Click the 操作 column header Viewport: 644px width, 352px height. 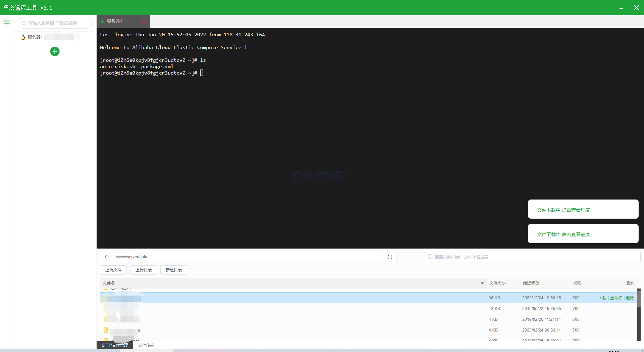pyautogui.click(x=631, y=283)
